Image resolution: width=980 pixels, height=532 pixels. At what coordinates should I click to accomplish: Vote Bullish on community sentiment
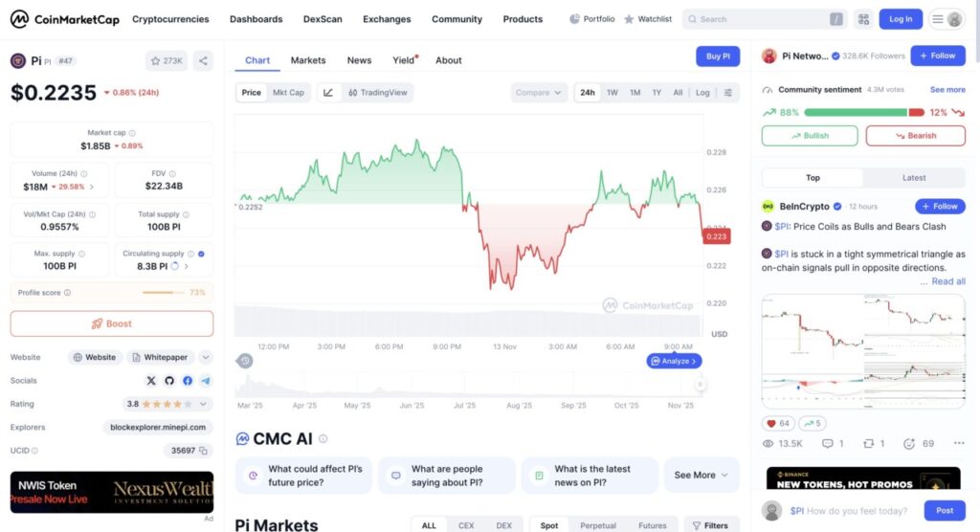(x=810, y=136)
